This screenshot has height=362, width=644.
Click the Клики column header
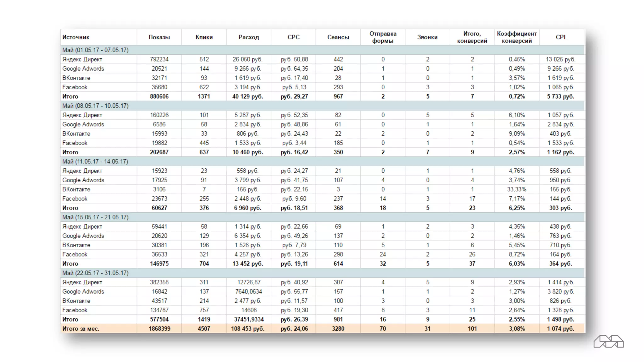pyautogui.click(x=204, y=37)
